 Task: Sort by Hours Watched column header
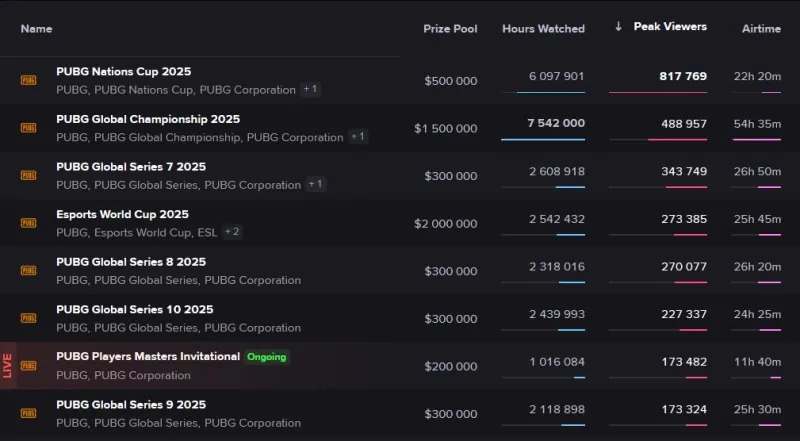(543, 29)
